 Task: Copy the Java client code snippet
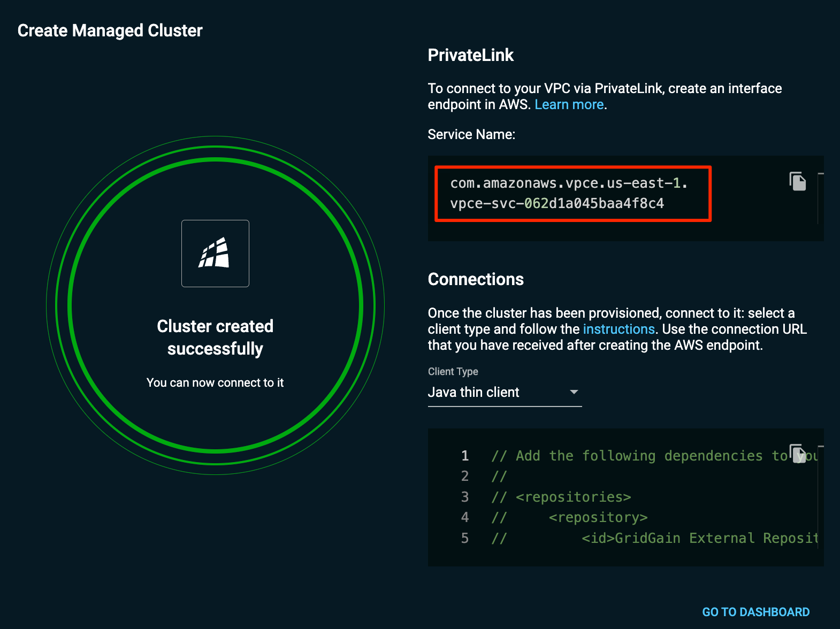pyautogui.click(x=798, y=454)
